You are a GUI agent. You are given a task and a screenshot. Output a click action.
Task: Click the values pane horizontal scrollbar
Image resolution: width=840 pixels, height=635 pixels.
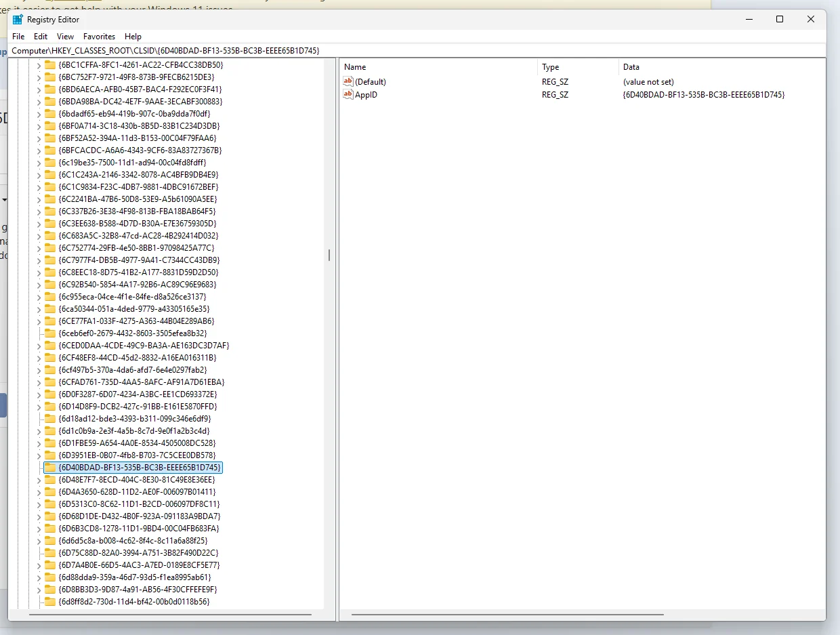pos(507,615)
